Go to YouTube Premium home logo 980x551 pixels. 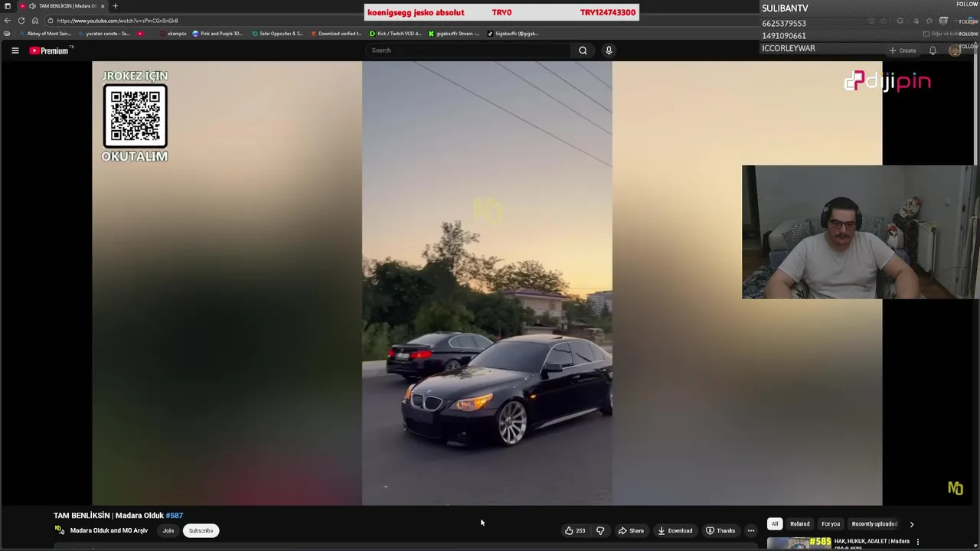pyautogui.click(x=51, y=51)
